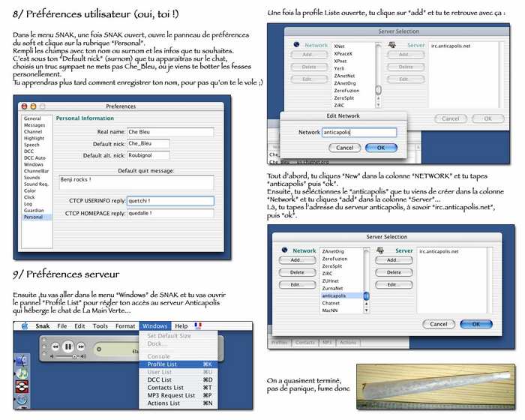Choose DCC List from the Windows menu
The height and width of the screenshot is (420, 525).
(178, 379)
